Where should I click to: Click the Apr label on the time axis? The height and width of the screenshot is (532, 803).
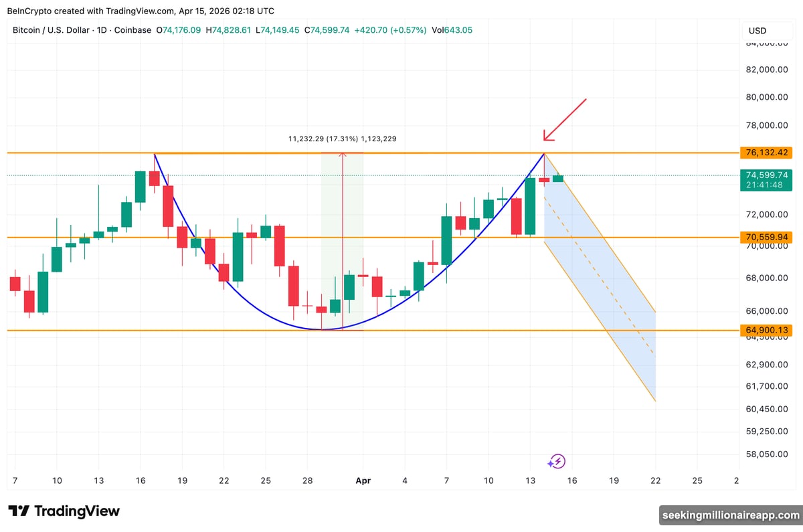(x=363, y=480)
